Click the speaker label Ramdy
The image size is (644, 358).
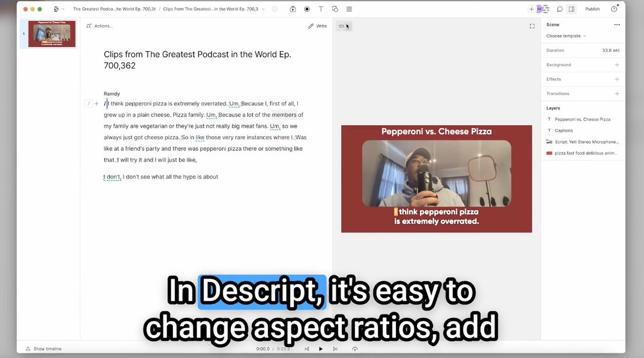112,93
